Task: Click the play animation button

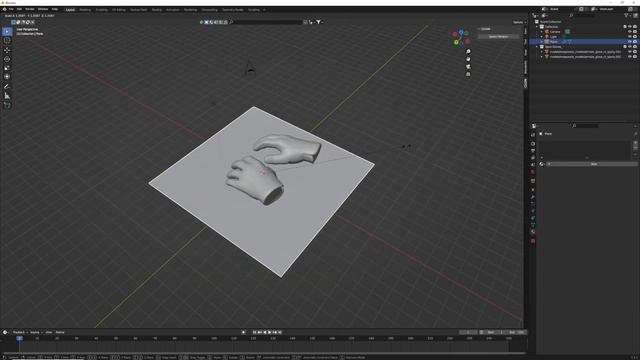Action: [x=269, y=332]
